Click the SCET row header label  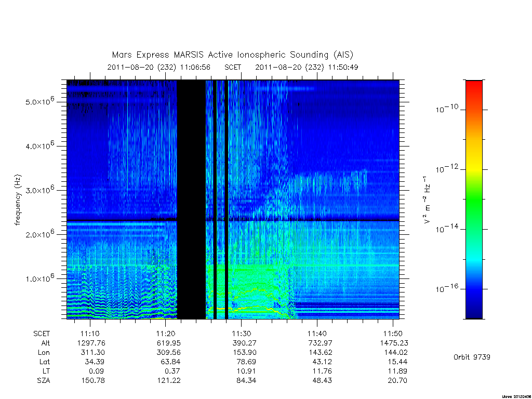[x=42, y=334]
